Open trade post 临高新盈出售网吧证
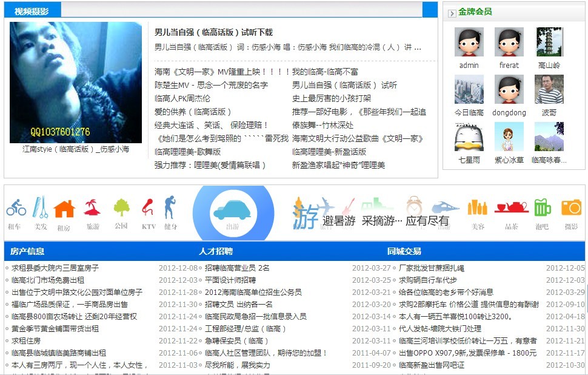This screenshot has width=588, height=375. pos(431,365)
